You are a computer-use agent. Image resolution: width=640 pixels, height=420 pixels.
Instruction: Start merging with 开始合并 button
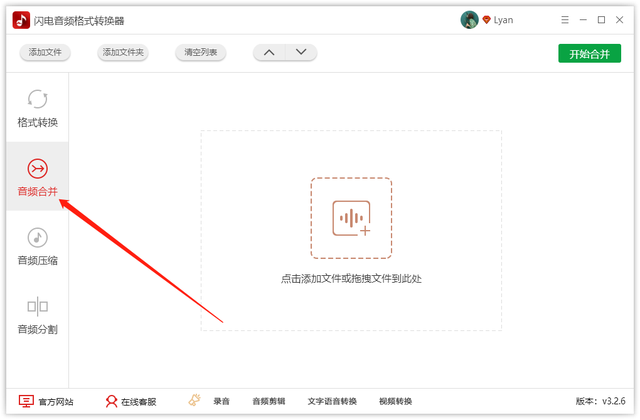[x=589, y=53]
